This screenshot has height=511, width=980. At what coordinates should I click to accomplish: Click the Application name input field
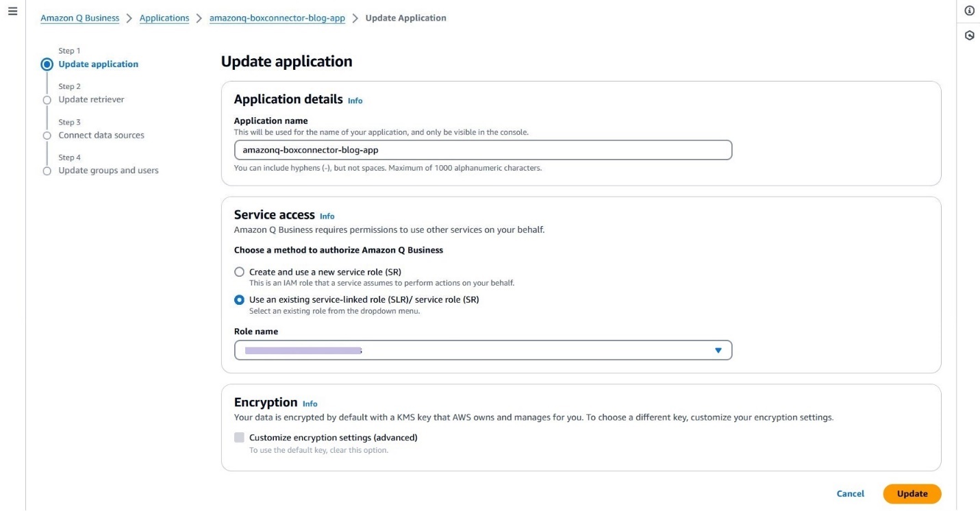click(483, 150)
